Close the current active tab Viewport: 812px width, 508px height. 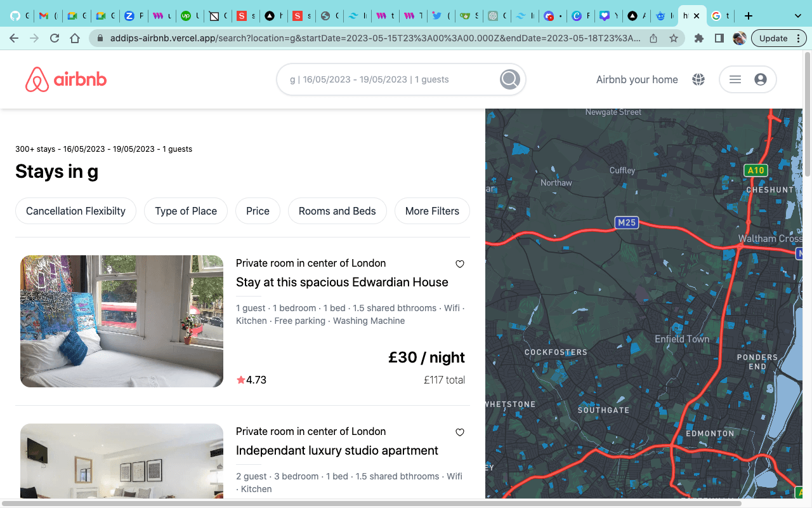(x=697, y=16)
